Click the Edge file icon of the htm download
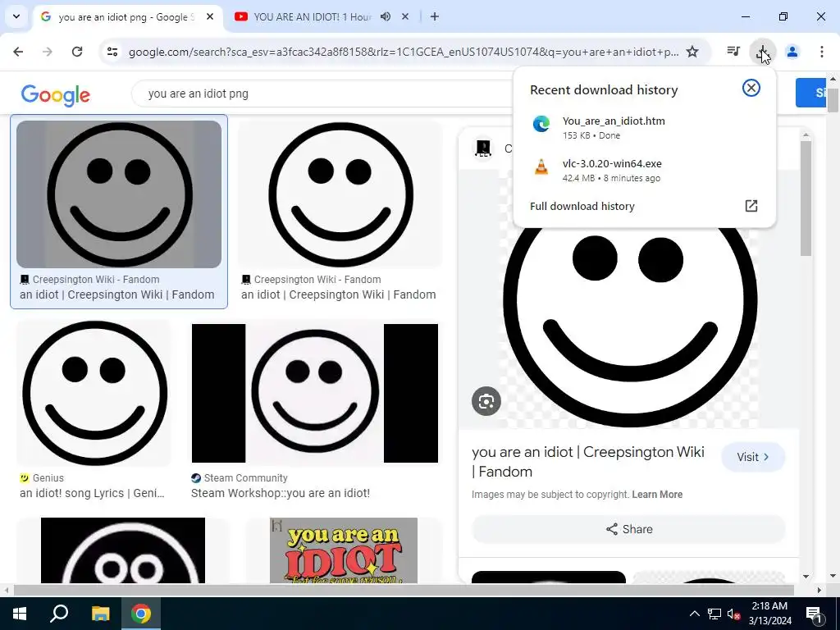This screenshot has width=840, height=630. coord(541,125)
